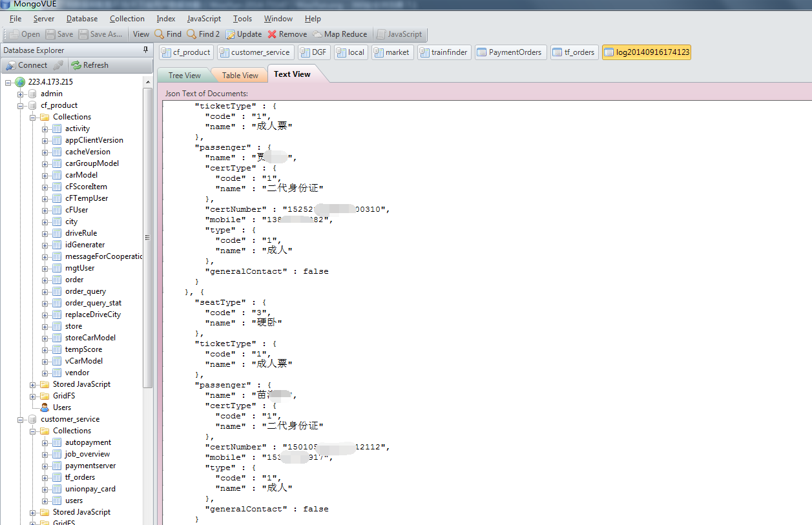Image resolution: width=812 pixels, height=525 pixels.
Task: Switch to the Table View tab
Action: tap(240, 76)
